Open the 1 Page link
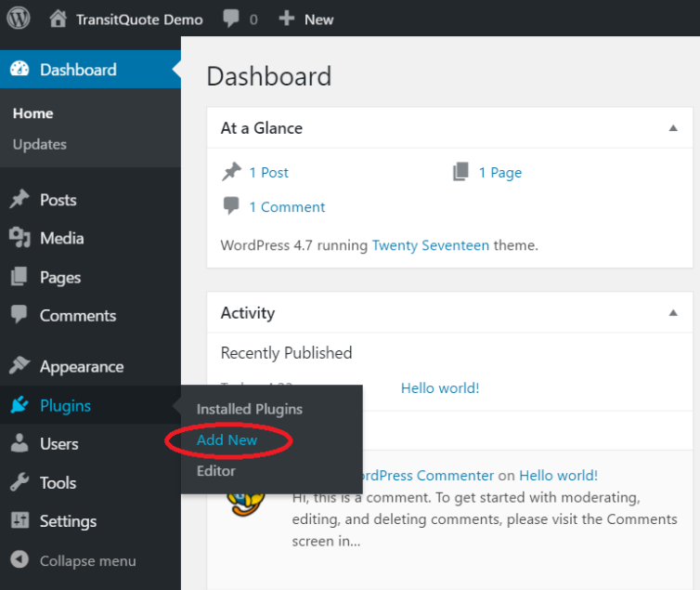Screen dimensions: 700x590 click(500, 173)
